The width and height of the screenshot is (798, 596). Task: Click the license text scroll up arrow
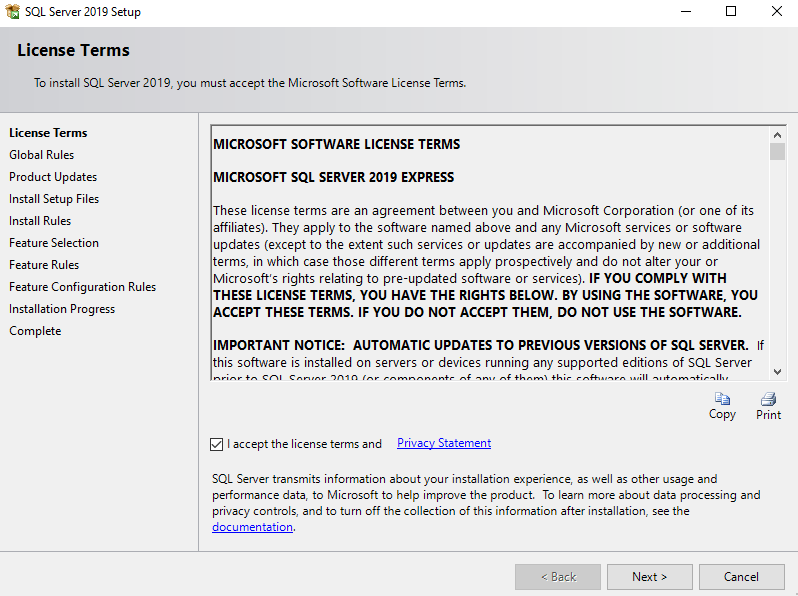(777, 135)
